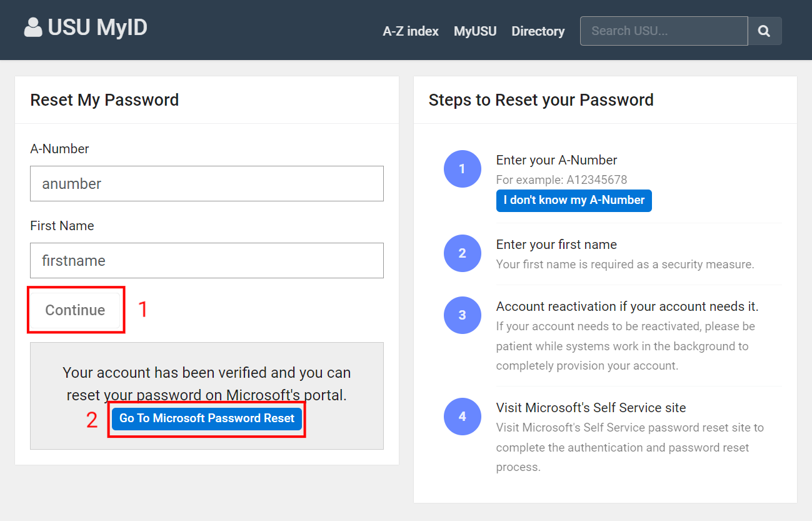Open the Directory link
This screenshot has width=812, height=521.
pos(538,31)
